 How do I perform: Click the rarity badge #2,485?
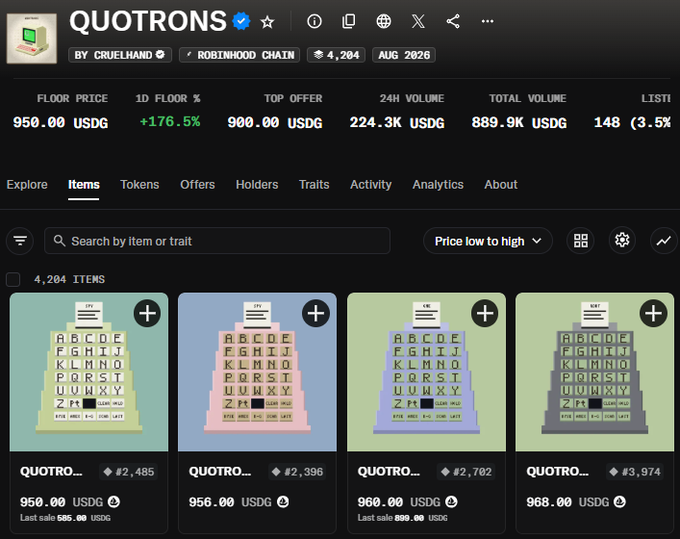[x=129, y=472]
